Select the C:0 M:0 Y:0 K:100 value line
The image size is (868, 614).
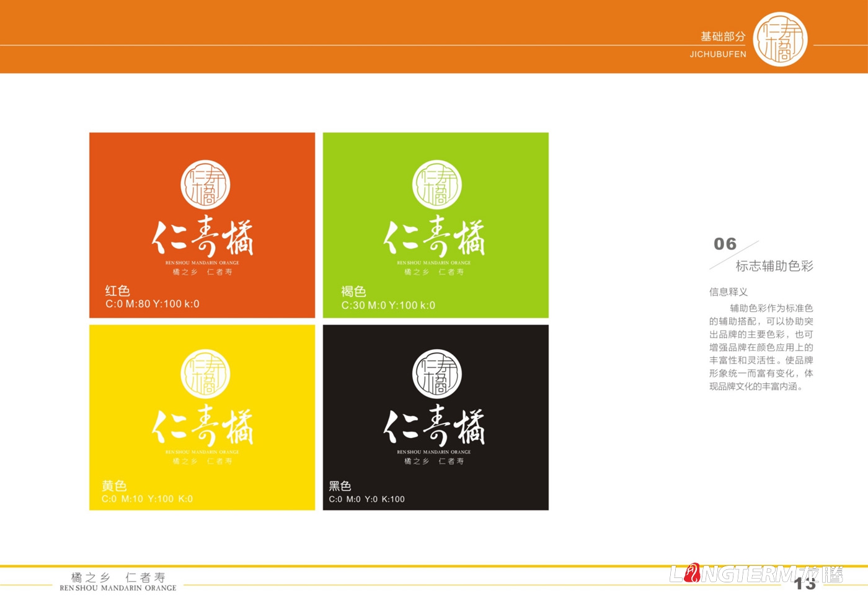(x=366, y=499)
